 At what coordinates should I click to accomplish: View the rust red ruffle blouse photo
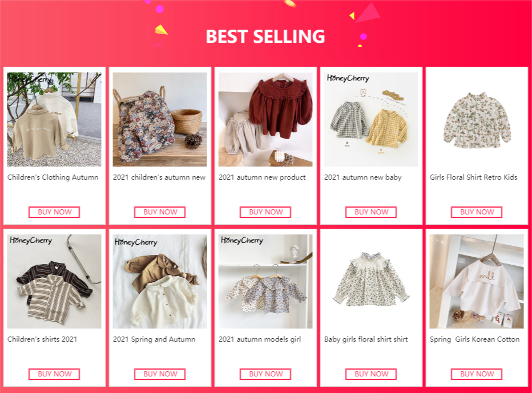[x=265, y=119]
